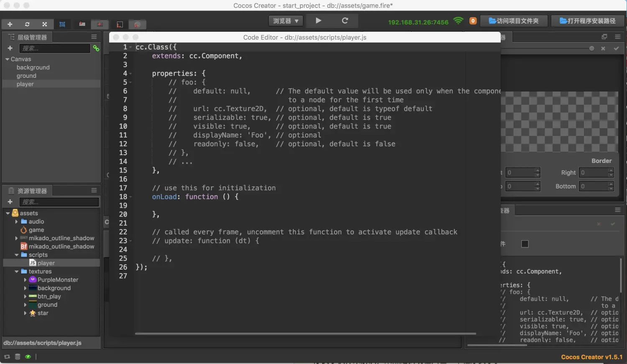Image resolution: width=627 pixels, height=364 pixels.
Task: Click the green wifi connection icon
Action: (x=459, y=20)
